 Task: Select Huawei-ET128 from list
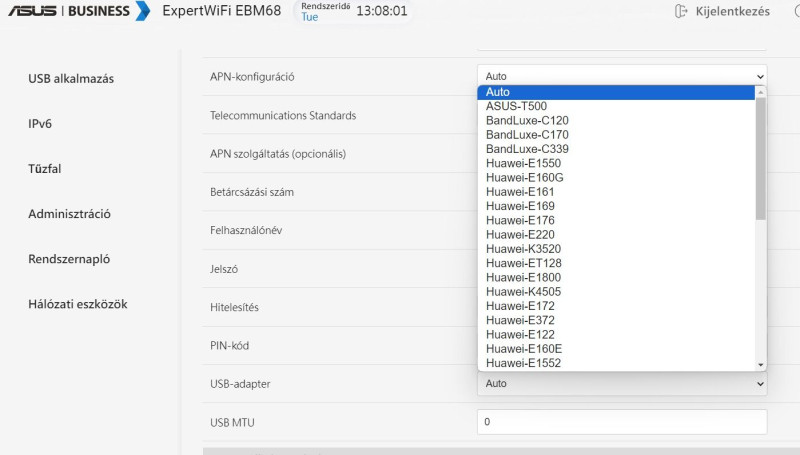pyautogui.click(x=616, y=263)
